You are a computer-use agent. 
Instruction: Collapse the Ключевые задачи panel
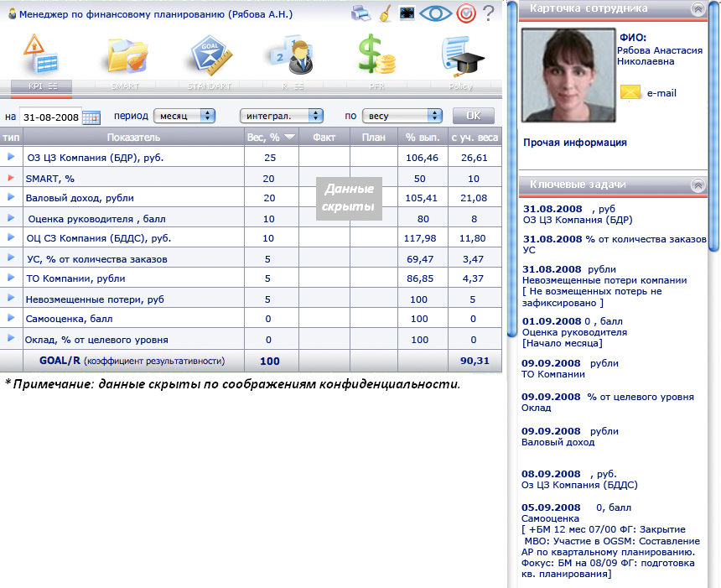click(x=698, y=185)
